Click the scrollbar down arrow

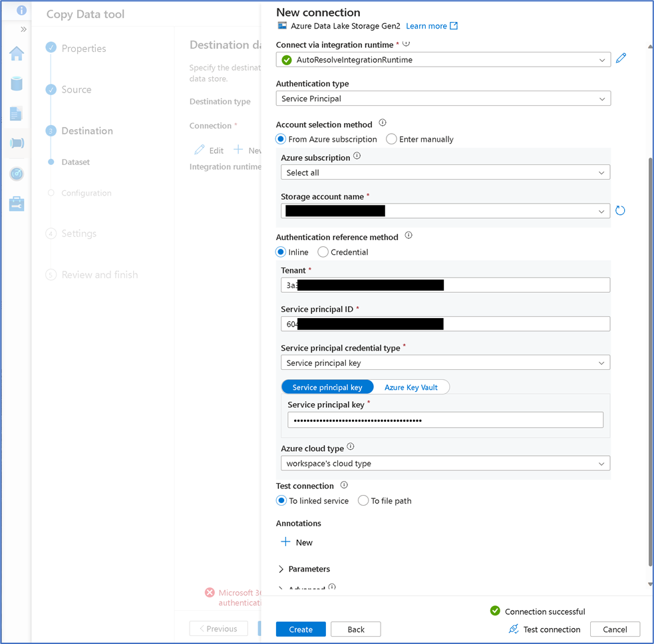650,584
